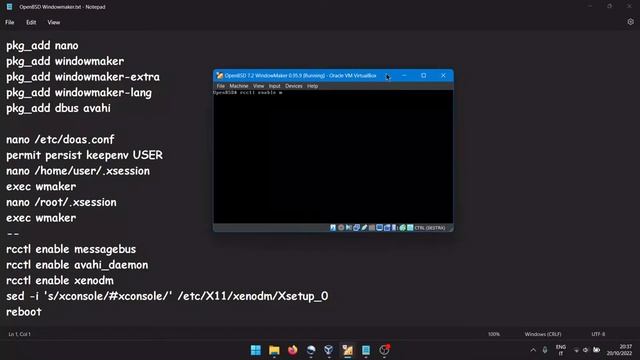Viewport: 640px width, 360px height.
Task: Open the Steam taskbar icon
Action: [311, 350]
